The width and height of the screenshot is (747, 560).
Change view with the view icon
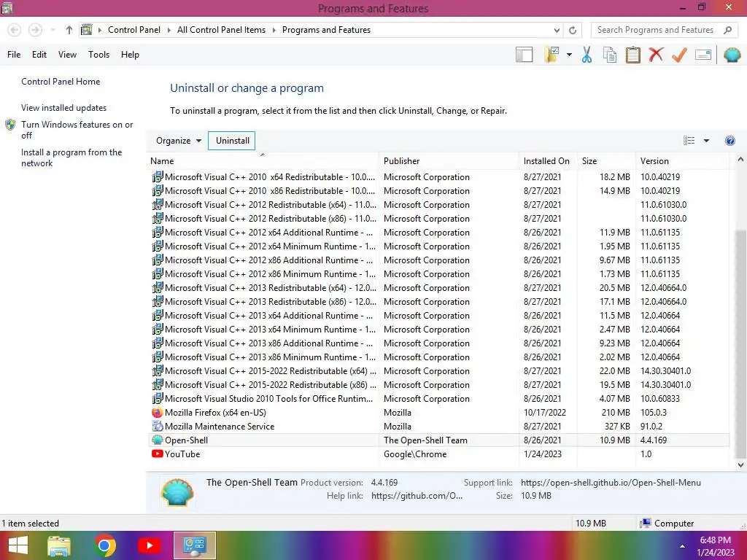[689, 141]
